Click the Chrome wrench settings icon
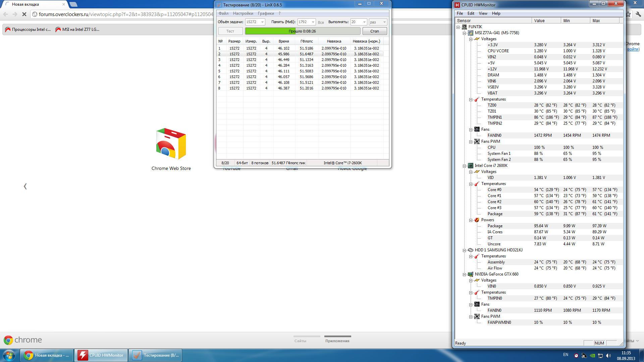This screenshot has width=644, height=362. coord(638,14)
